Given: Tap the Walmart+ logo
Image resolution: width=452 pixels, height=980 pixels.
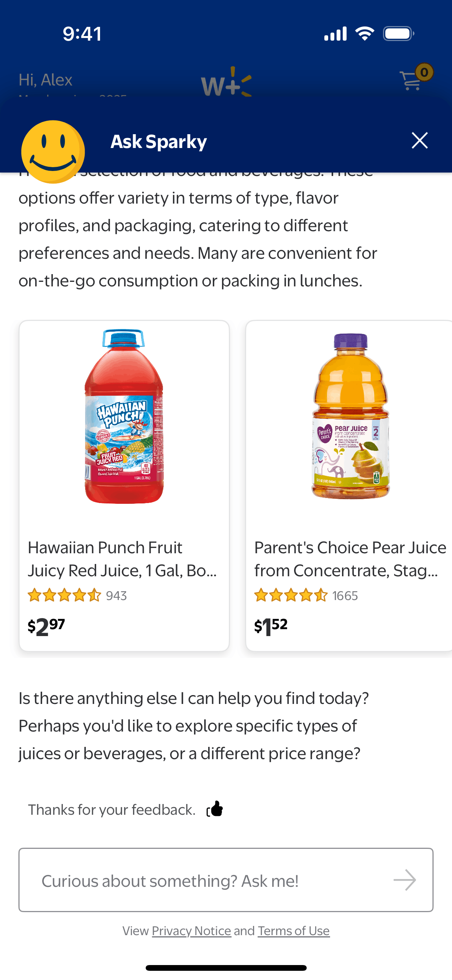Looking at the screenshot, I should click(226, 82).
